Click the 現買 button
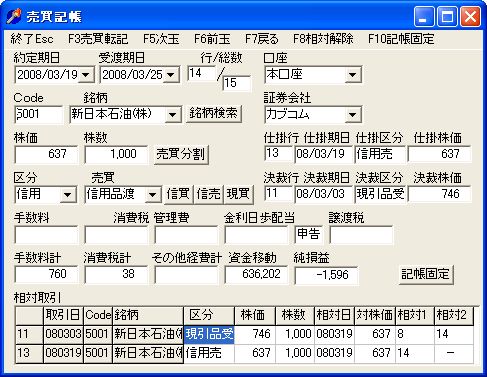The height and width of the screenshot is (377, 487). (x=238, y=194)
